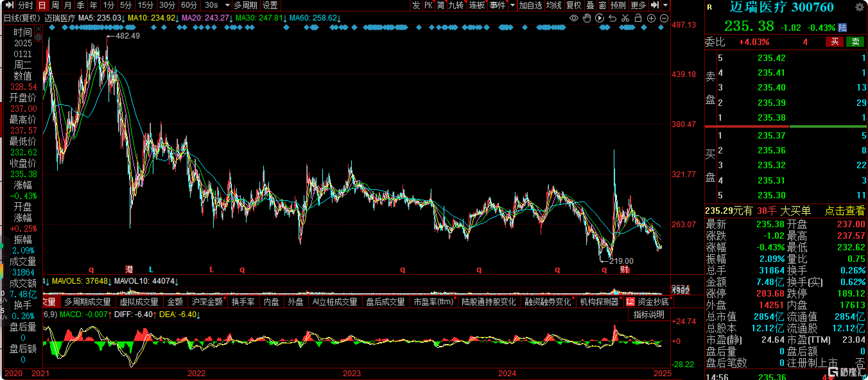Zoom out with the minus circle icon
868x380 pixels.
tap(664, 18)
